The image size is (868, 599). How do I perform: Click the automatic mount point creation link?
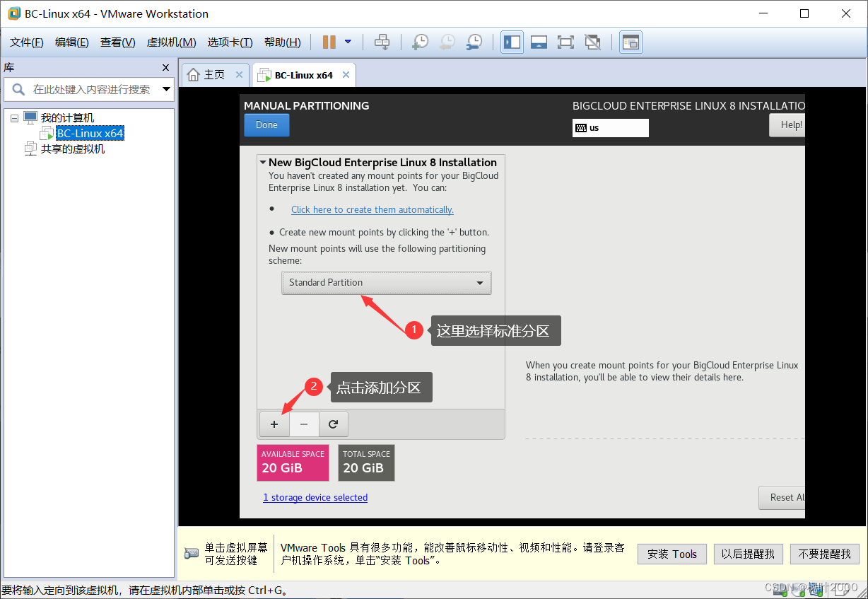(372, 209)
